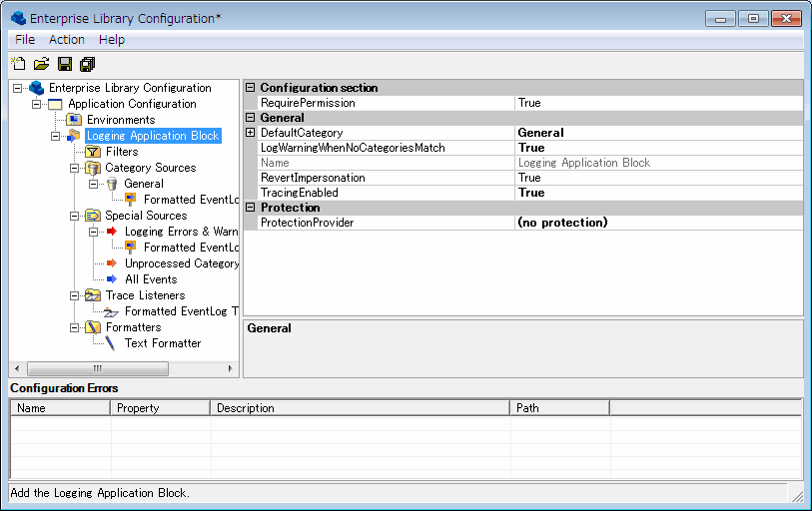Collapse the Configuration section group
This screenshot has width=812, height=511.
click(x=251, y=88)
